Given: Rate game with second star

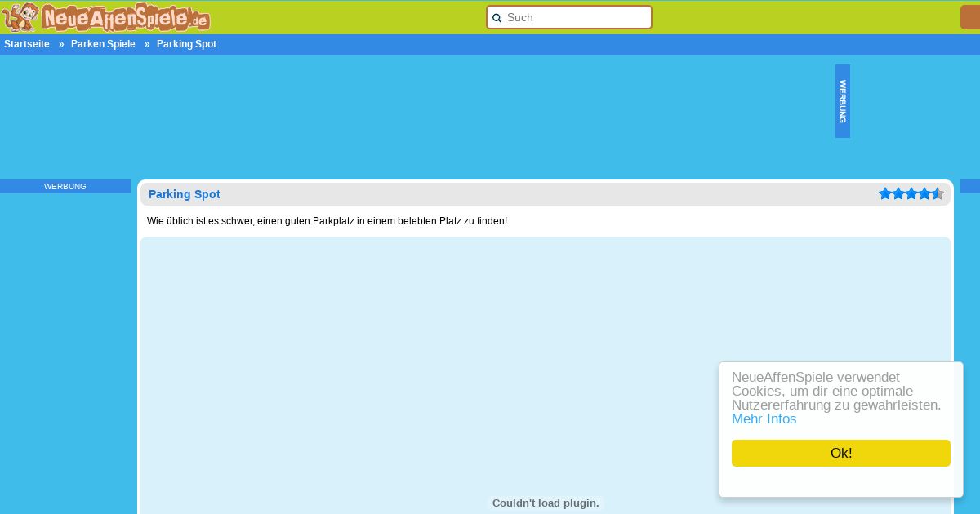Looking at the screenshot, I should tap(898, 193).
